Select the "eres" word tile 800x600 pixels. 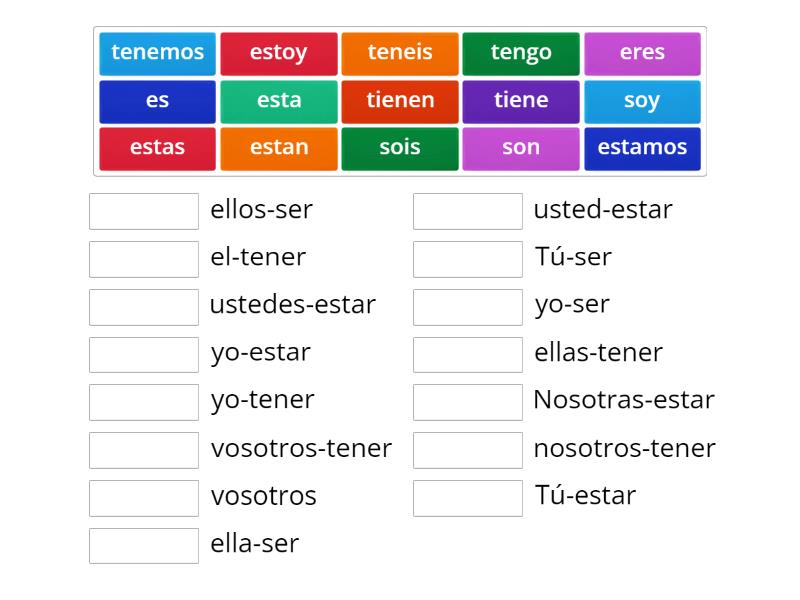[x=643, y=53]
